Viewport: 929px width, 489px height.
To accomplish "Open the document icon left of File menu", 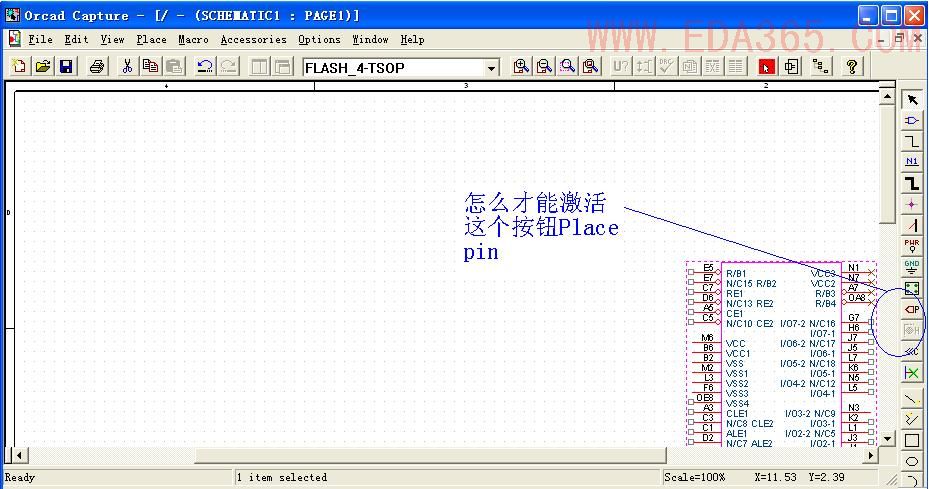I will tap(15, 40).
